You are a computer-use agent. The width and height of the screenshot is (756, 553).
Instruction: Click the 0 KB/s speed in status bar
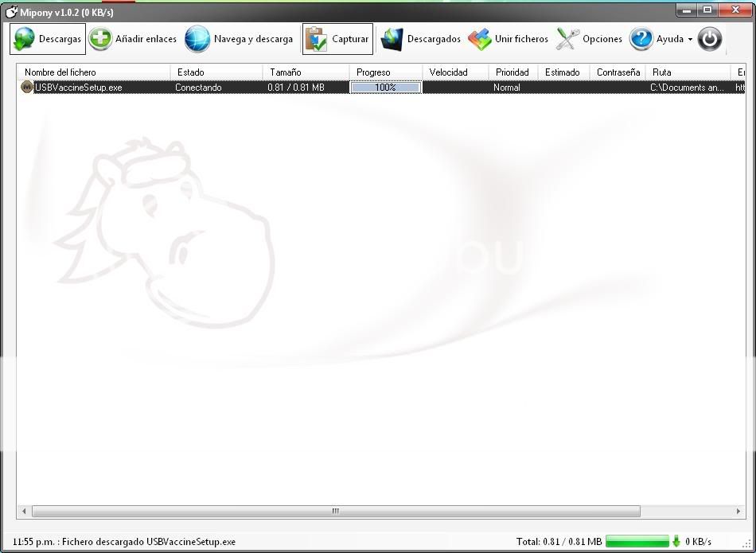pyautogui.click(x=698, y=541)
